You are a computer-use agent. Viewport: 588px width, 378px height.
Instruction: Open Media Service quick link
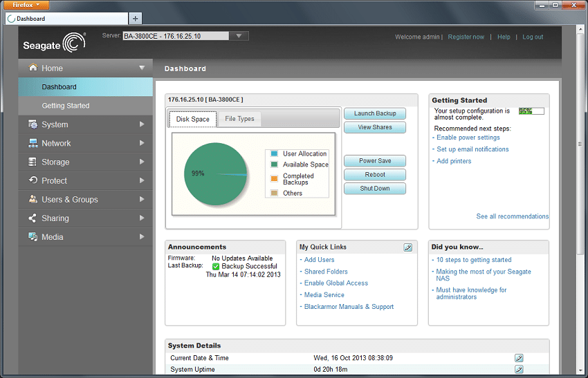(324, 295)
